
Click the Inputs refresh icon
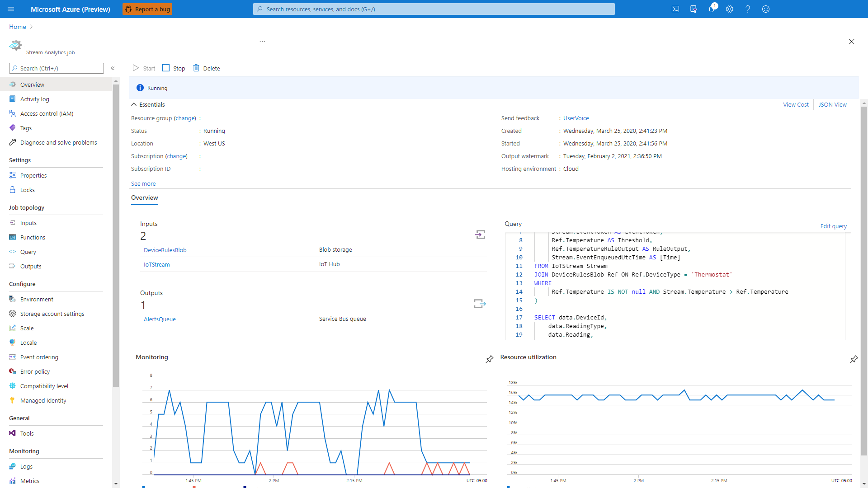(481, 234)
